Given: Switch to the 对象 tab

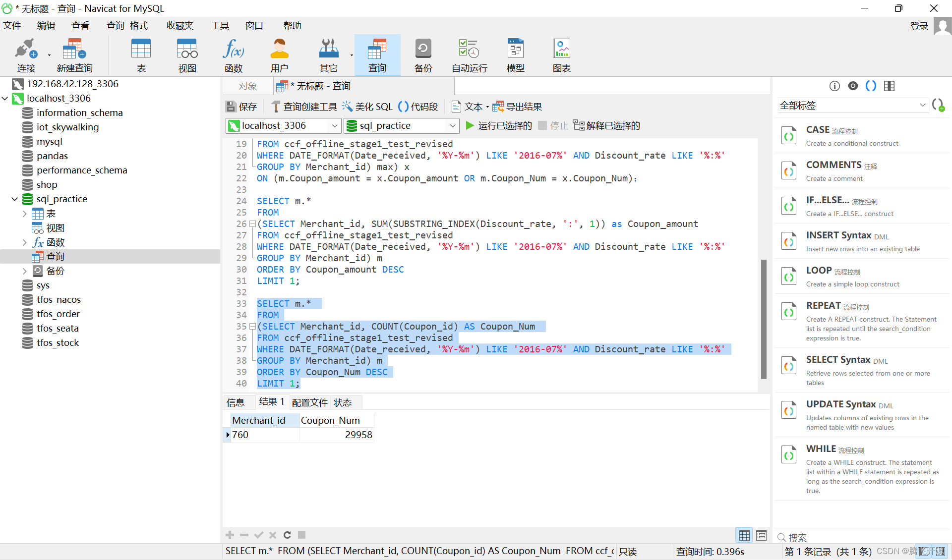Looking at the screenshot, I should click(248, 86).
